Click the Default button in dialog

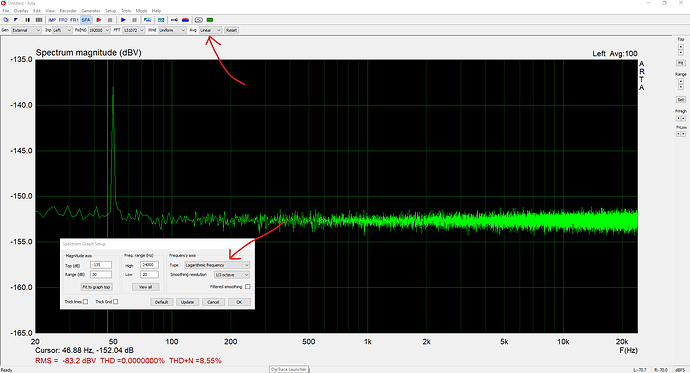[x=161, y=302]
